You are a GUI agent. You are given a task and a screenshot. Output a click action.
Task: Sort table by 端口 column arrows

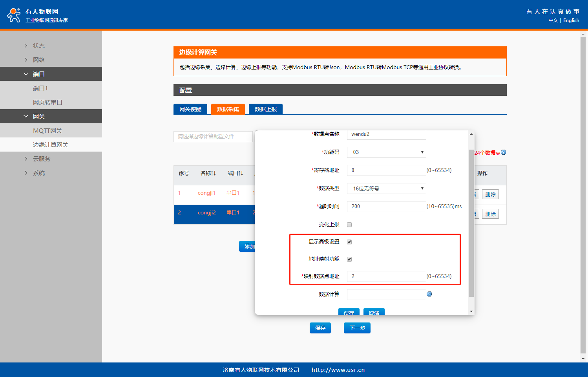241,173
